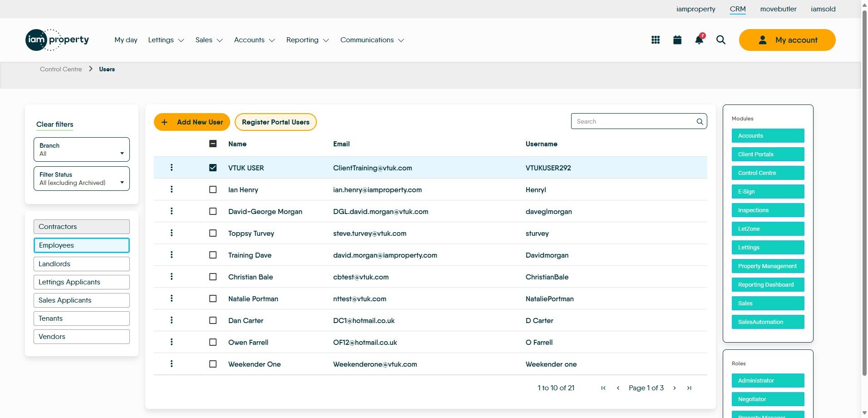
Task: Toggle the select-all checkbox in header
Action: coord(213,144)
